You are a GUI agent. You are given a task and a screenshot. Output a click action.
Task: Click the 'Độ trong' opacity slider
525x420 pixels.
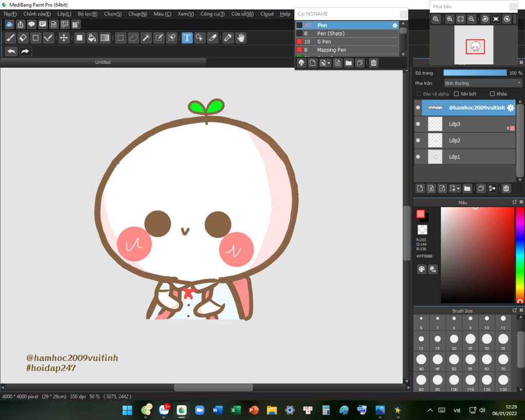point(475,73)
